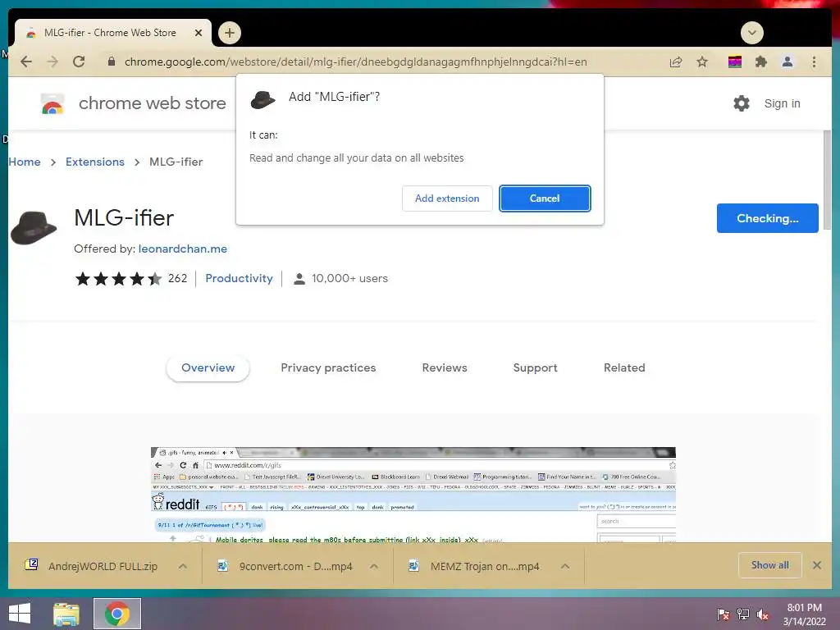Screen dimensions: 840x630
Task: Open the Windows Start menu
Action: point(20,614)
